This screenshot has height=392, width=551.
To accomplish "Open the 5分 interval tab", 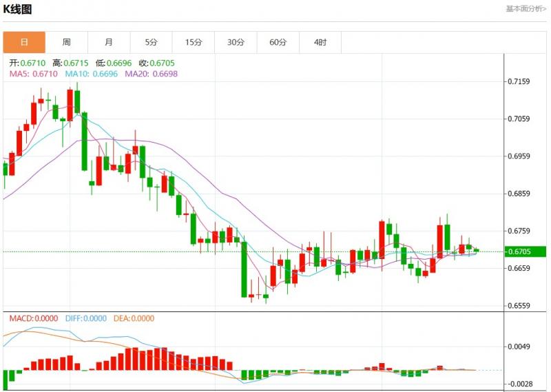I will pyautogui.click(x=151, y=43).
